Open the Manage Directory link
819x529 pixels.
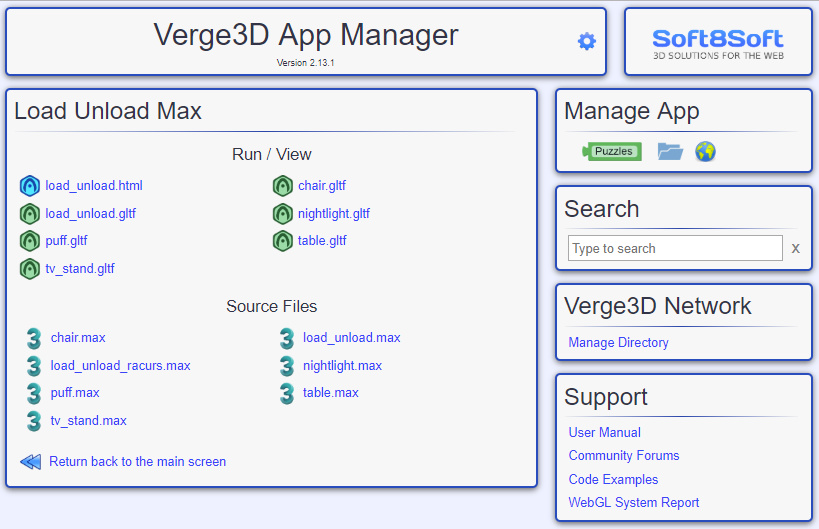[x=618, y=343]
